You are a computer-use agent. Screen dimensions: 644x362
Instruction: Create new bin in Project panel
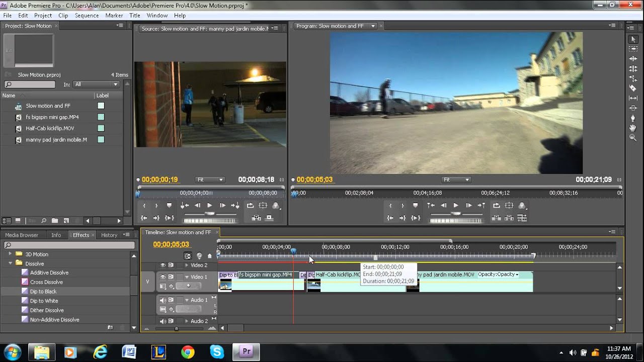pos(55,220)
